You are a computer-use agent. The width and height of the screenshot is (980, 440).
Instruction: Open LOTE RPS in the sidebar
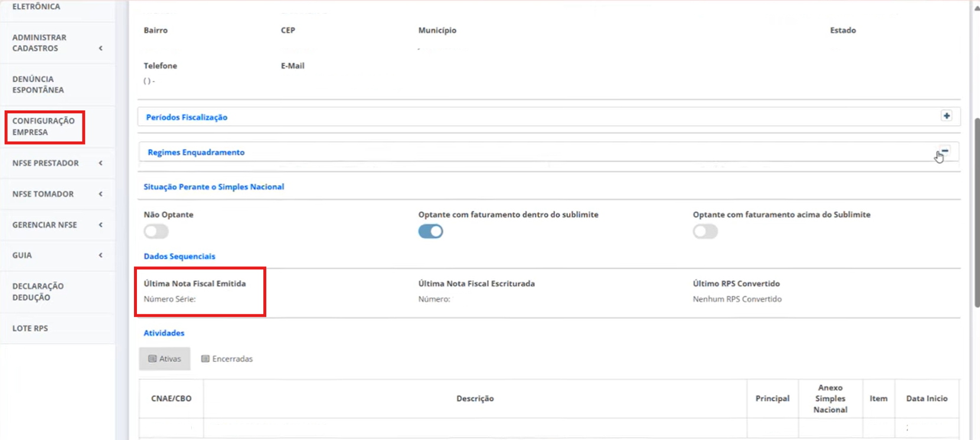[x=30, y=328]
